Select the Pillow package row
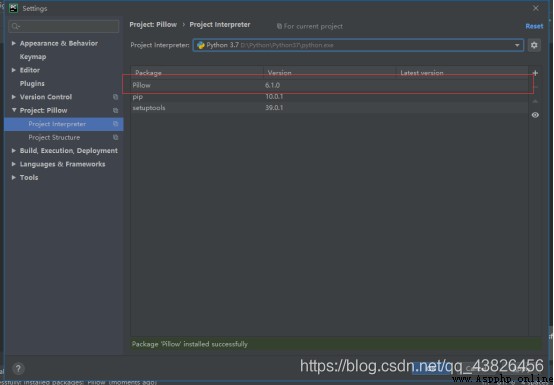 pos(329,85)
